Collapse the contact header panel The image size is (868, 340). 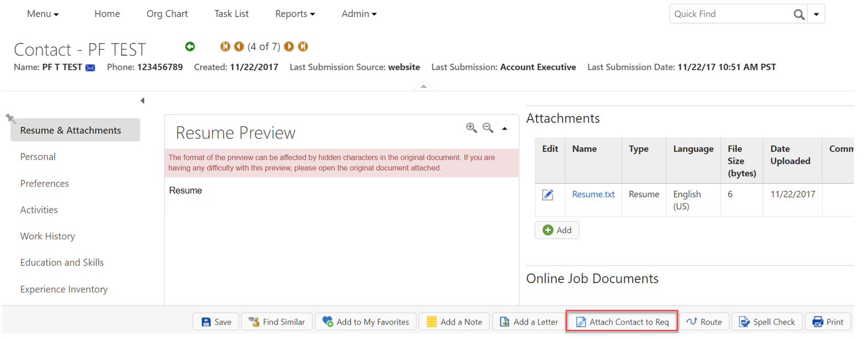click(424, 86)
